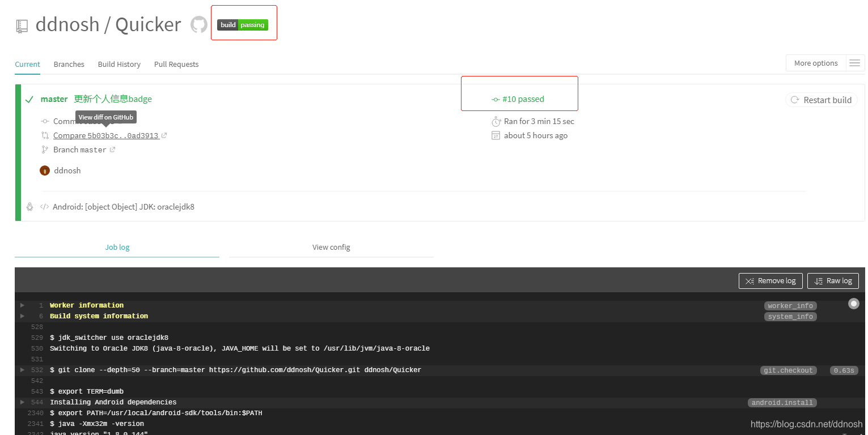The height and width of the screenshot is (435, 868).
Task: Select the Job log tab
Action: 117,247
